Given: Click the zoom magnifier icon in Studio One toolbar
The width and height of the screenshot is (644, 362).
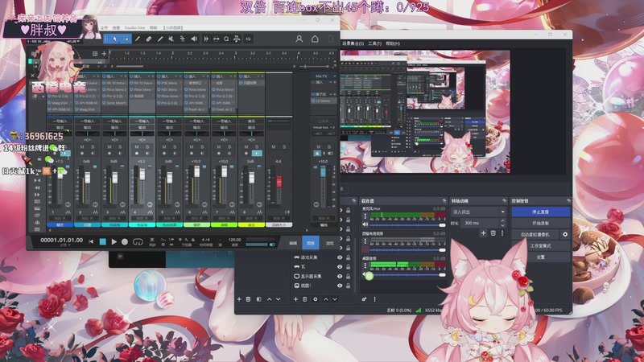Looking at the screenshot, I should pyautogui.click(x=226, y=39).
